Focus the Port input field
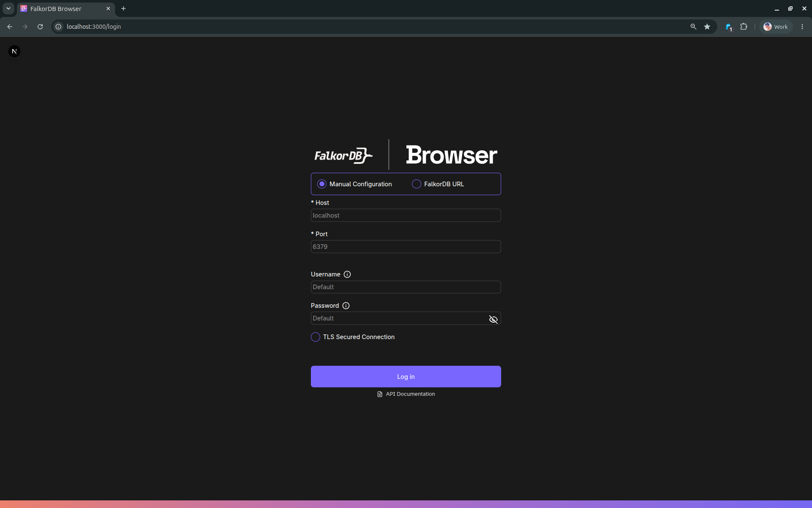 [x=406, y=247]
